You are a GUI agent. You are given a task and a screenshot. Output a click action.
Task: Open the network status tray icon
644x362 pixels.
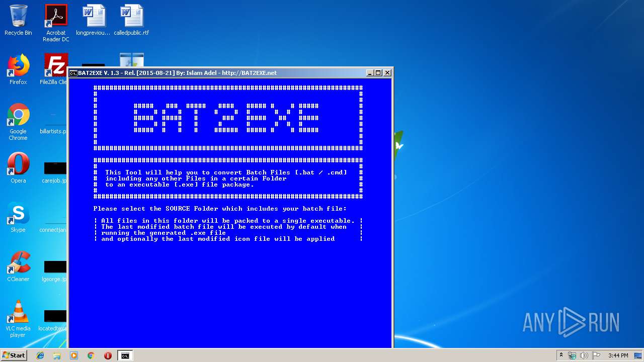[x=572, y=355]
